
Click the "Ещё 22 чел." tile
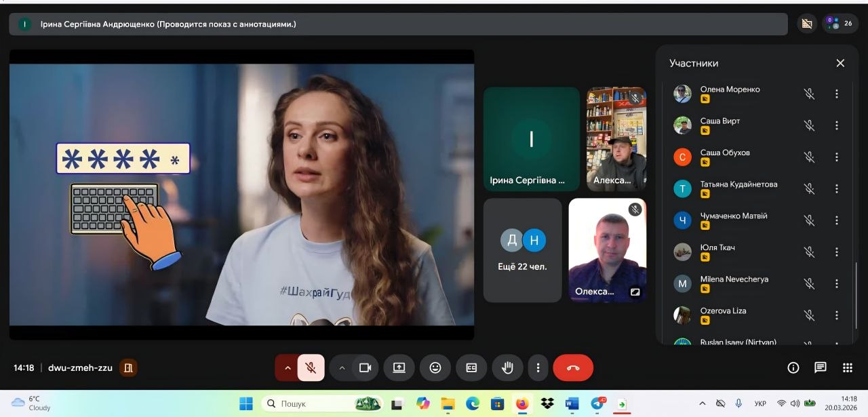point(522,250)
